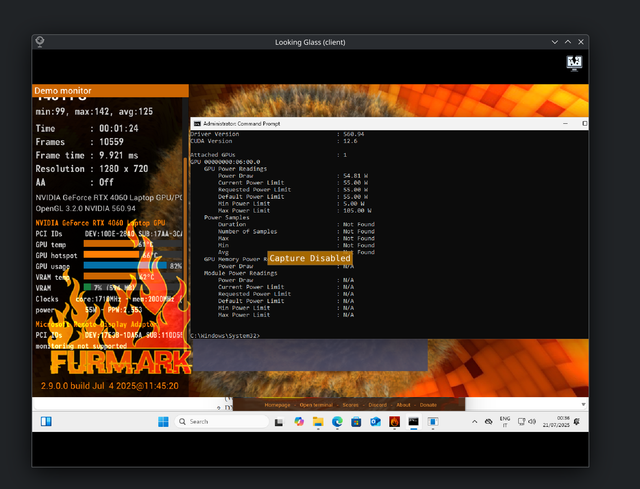Click the green VRAM usage bar
Screen dimensions: 640x489
coord(87,287)
